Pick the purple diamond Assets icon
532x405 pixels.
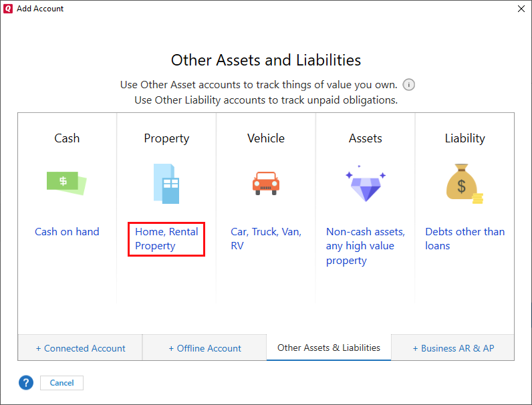pyautogui.click(x=365, y=184)
